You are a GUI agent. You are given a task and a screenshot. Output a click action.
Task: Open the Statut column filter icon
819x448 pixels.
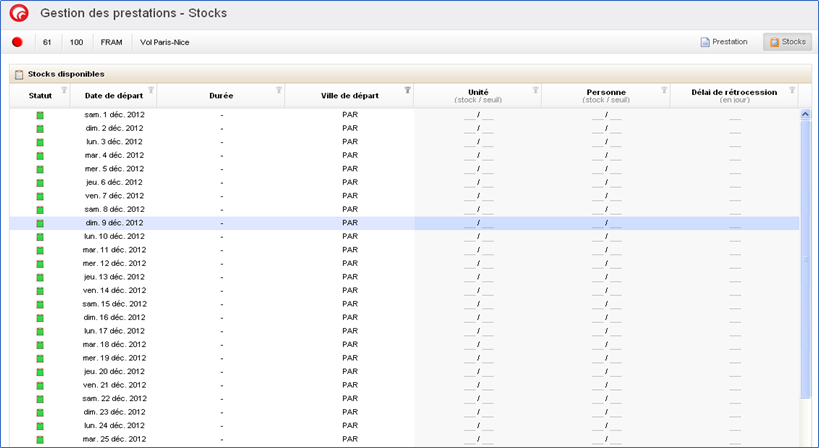(x=63, y=91)
